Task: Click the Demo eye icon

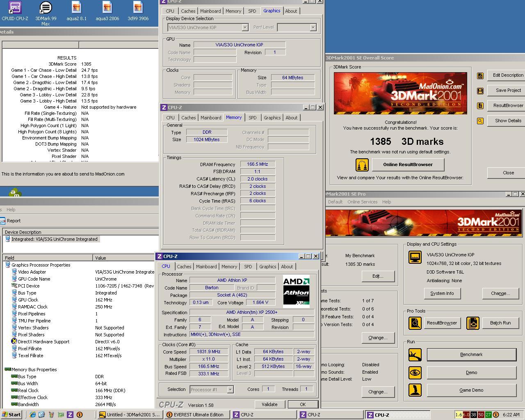Action: pos(415,372)
